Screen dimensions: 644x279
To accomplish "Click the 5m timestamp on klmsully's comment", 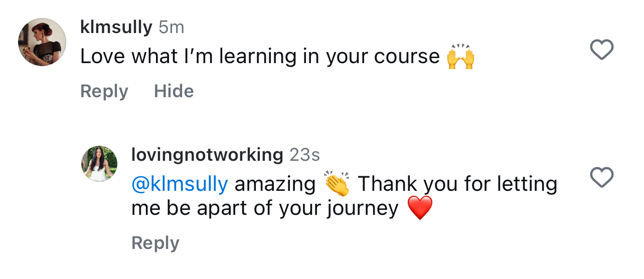I will (x=172, y=28).
